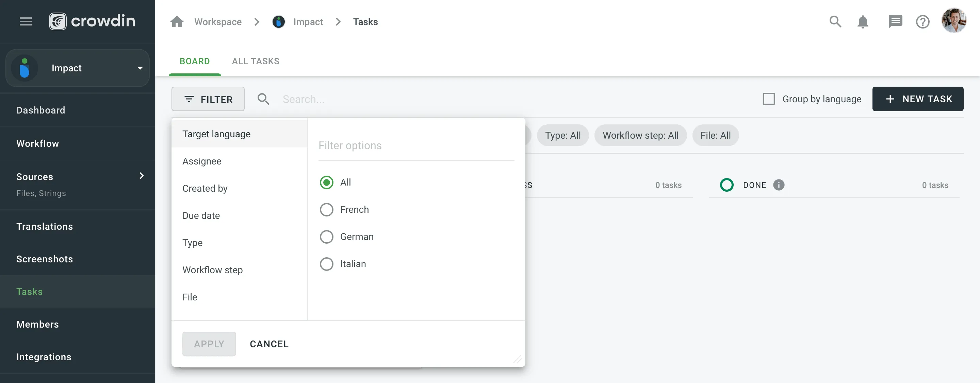Screen dimensions: 980x383
Task: Open the Impact project switcher dropdown
Action: pyautogui.click(x=78, y=68)
